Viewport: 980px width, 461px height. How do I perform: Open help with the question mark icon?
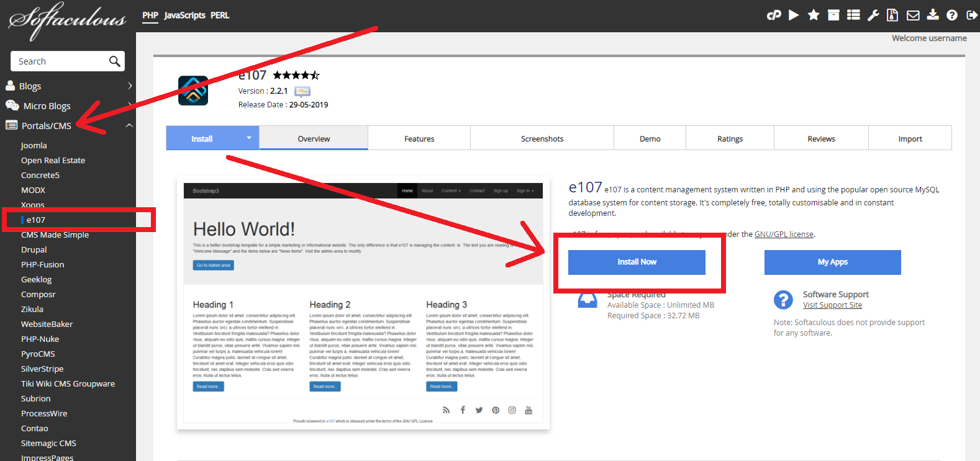(952, 16)
